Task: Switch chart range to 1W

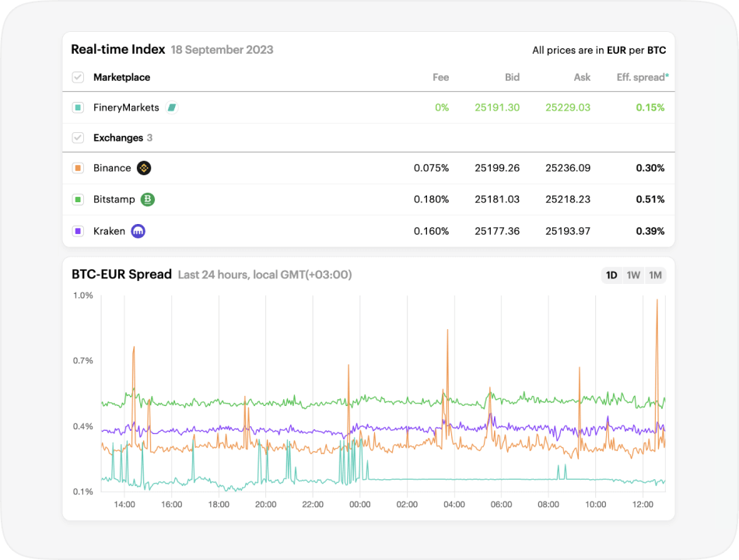Action: 633,275
